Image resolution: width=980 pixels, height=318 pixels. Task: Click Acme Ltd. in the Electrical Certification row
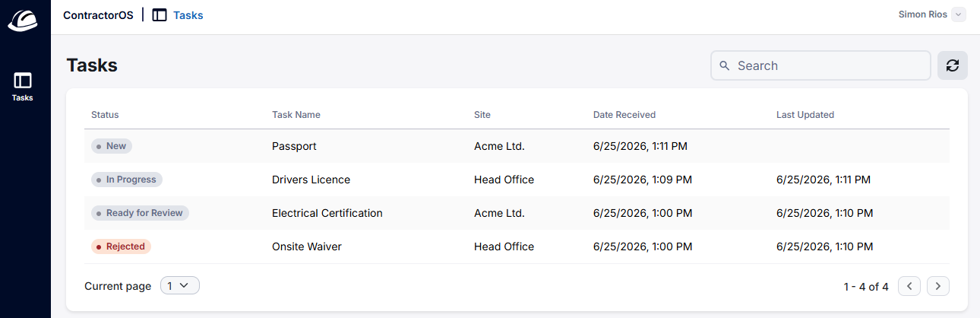[x=499, y=213]
